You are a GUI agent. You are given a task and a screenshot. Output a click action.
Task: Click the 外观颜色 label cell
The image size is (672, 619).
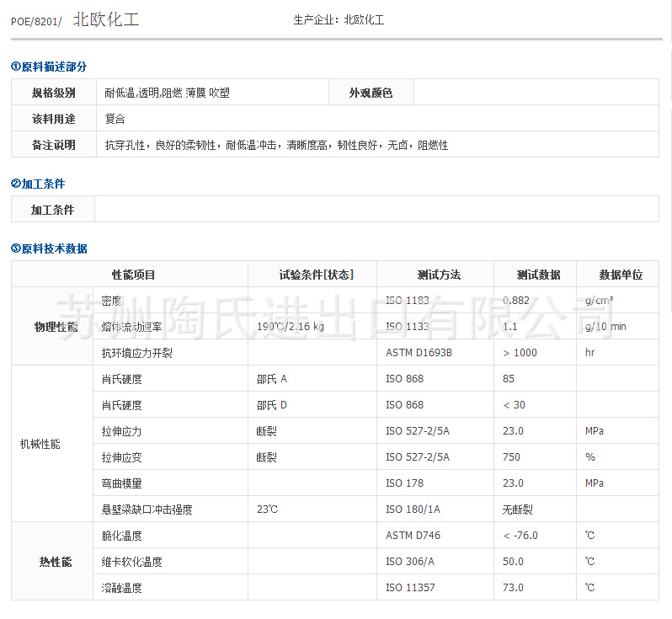point(371,93)
